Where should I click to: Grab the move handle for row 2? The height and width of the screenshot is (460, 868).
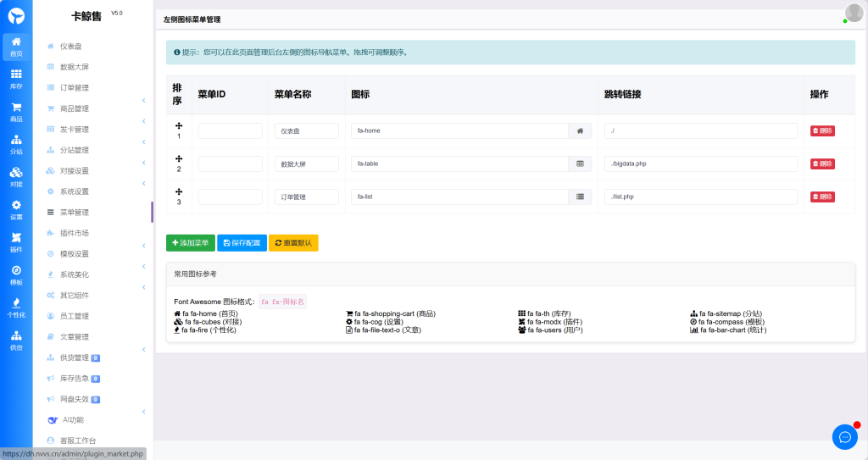(x=179, y=159)
